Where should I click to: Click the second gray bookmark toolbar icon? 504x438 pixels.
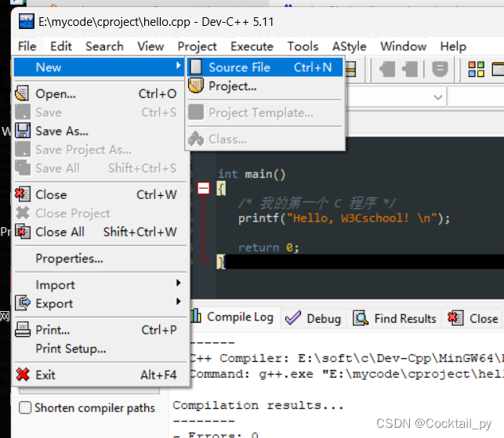coord(410,69)
